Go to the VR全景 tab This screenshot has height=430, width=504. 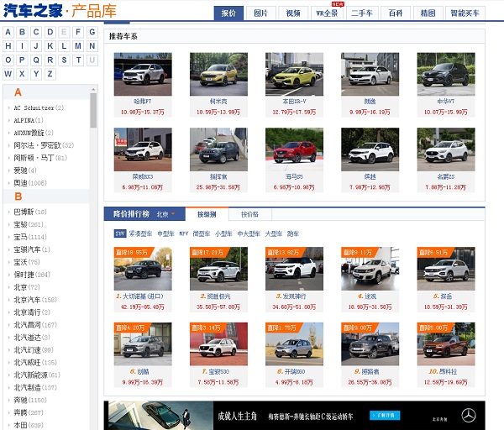click(328, 13)
